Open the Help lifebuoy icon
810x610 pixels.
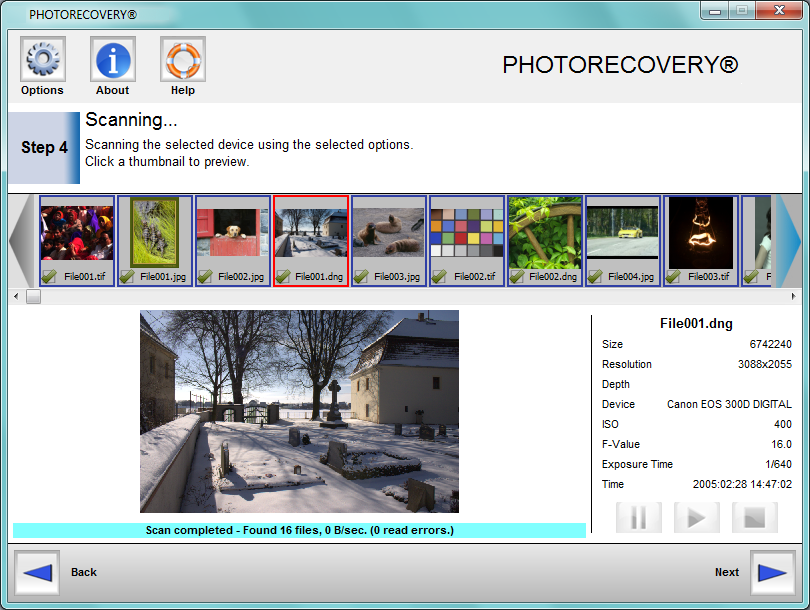click(183, 60)
